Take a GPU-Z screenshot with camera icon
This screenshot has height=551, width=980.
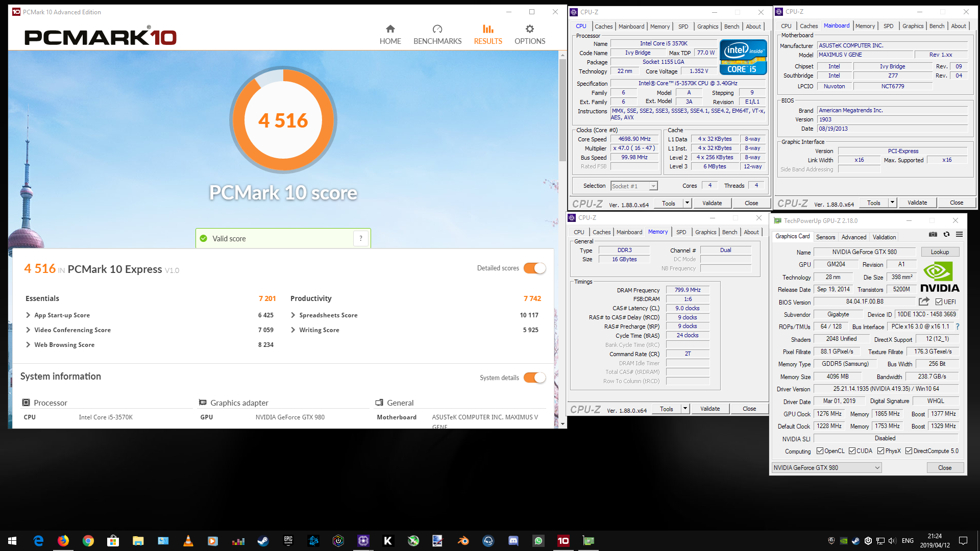coord(933,234)
